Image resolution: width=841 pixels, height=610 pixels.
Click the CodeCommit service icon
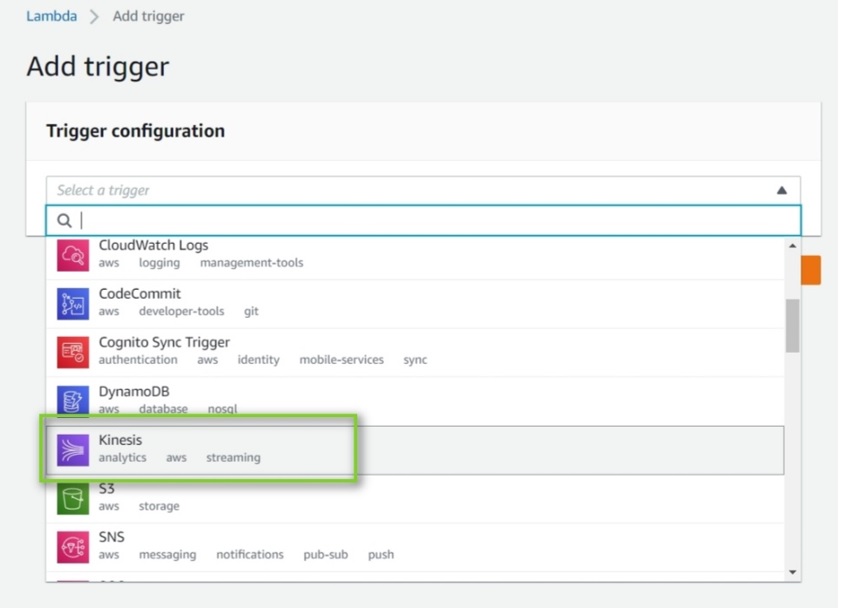(x=73, y=304)
